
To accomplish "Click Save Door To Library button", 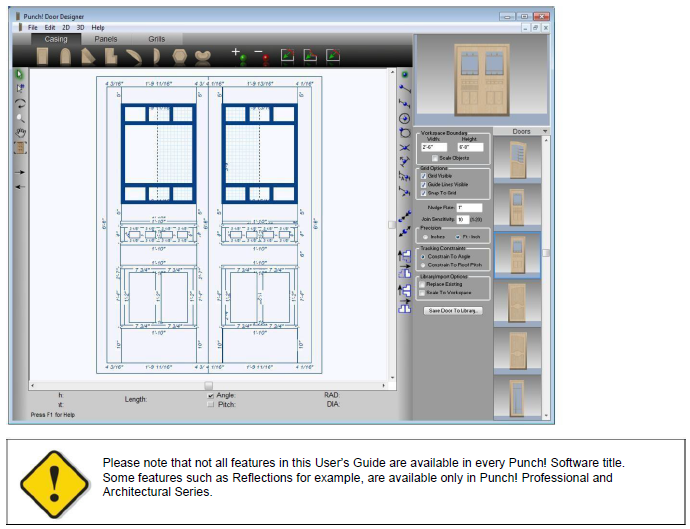I will pos(453,311).
